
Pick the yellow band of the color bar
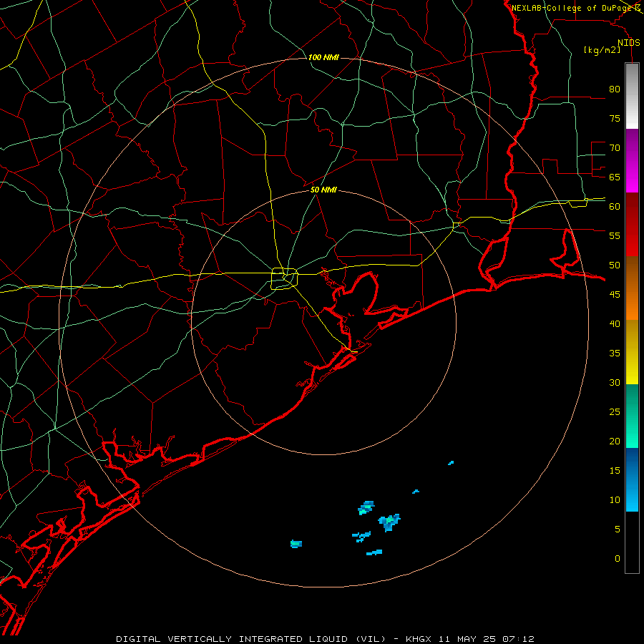click(x=632, y=352)
